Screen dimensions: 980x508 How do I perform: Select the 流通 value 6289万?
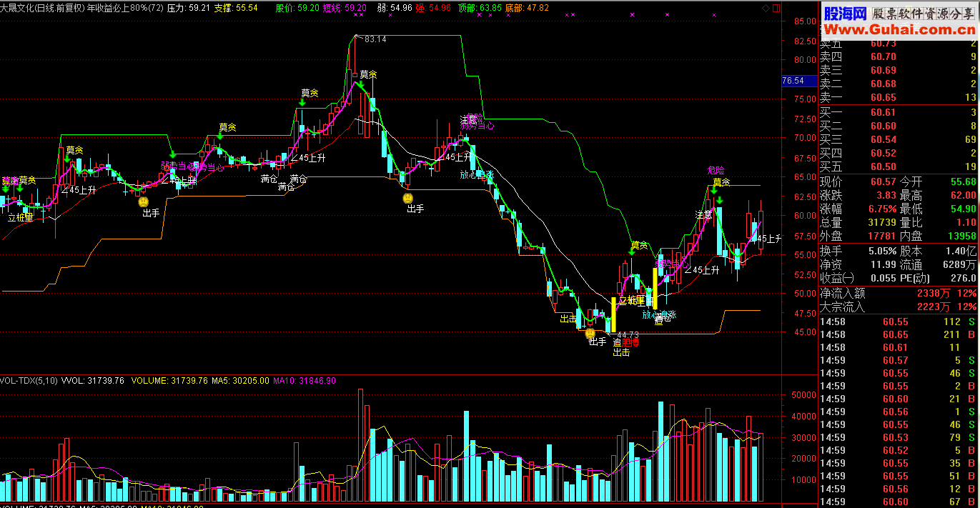(x=960, y=264)
